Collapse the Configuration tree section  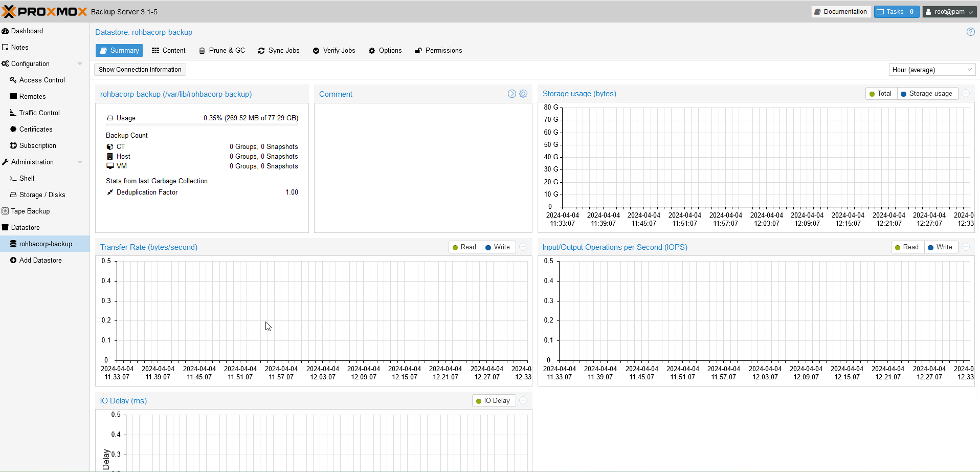point(80,63)
